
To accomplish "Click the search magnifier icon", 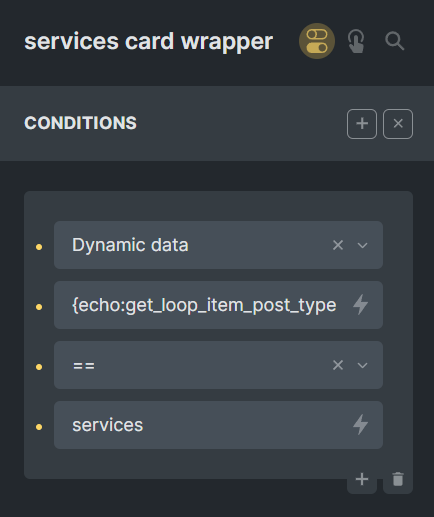I will [395, 41].
